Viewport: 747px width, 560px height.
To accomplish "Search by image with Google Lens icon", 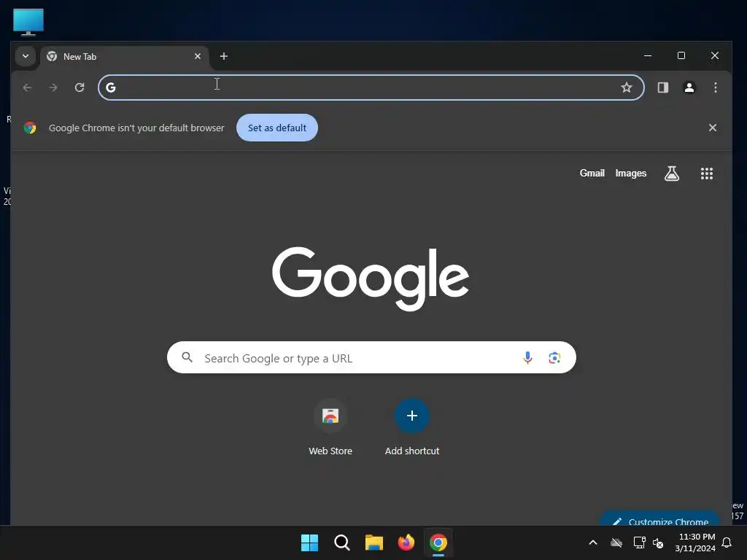I will tap(554, 357).
